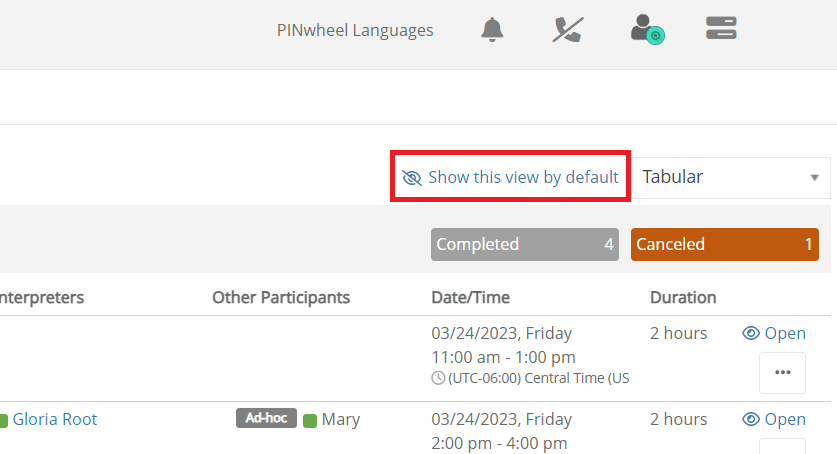Click the Tabular dropdown arrow
The image size is (837, 454).
click(814, 178)
